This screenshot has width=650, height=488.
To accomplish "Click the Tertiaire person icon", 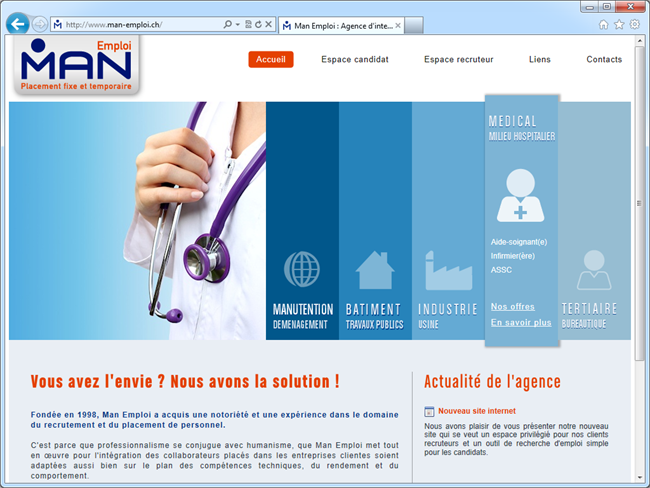I will tap(594, 270).
